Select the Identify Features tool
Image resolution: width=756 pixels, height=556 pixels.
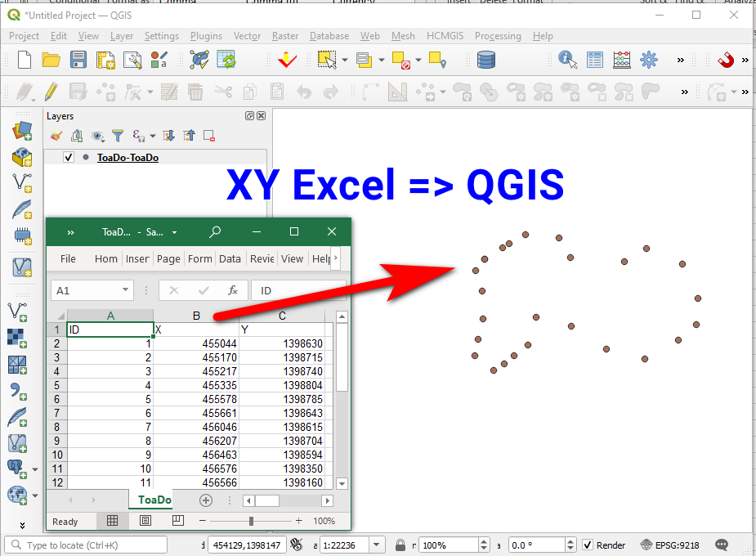[x=567, y=60]
